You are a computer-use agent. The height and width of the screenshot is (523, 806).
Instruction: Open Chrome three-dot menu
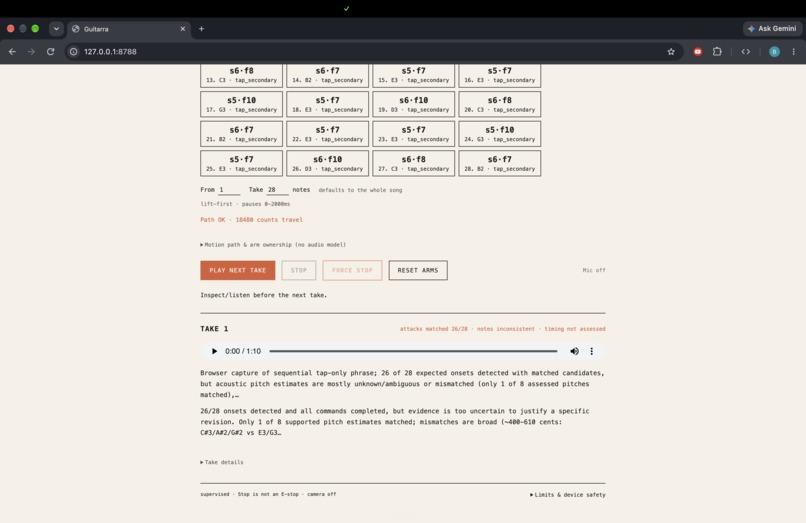(794, 51)
